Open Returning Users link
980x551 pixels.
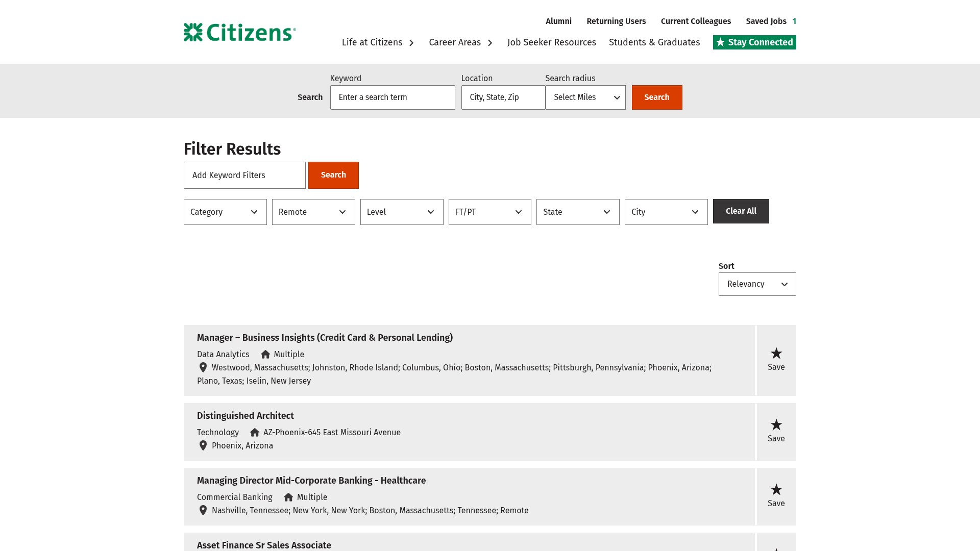tap(616, 21)
